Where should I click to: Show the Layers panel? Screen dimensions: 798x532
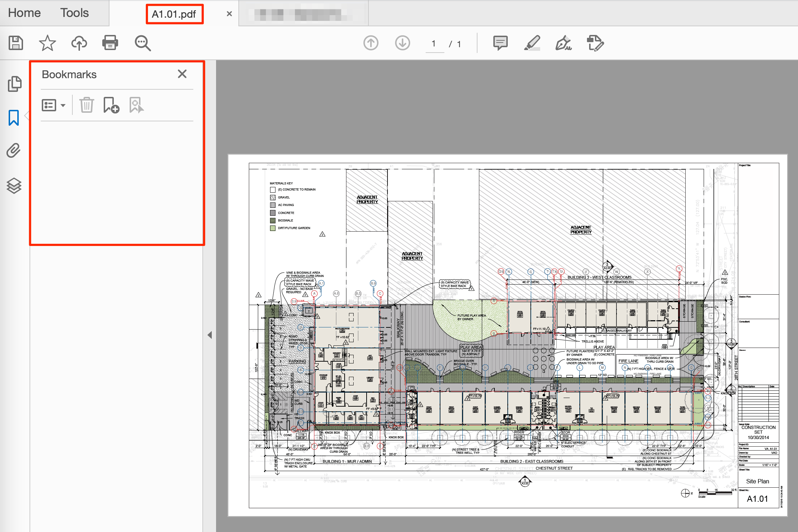[14, 185]
